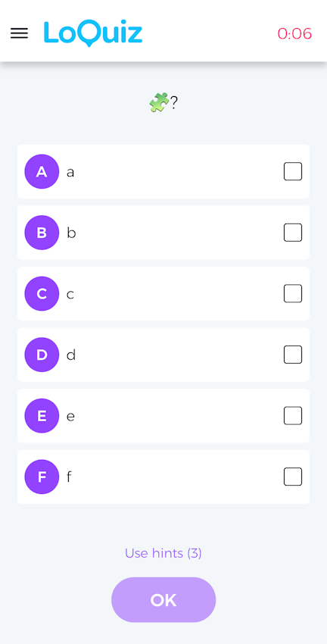The width and height of the screenshot is (327, 644).
Task: Click the LoQuiz logo
Action: [93, 33]
